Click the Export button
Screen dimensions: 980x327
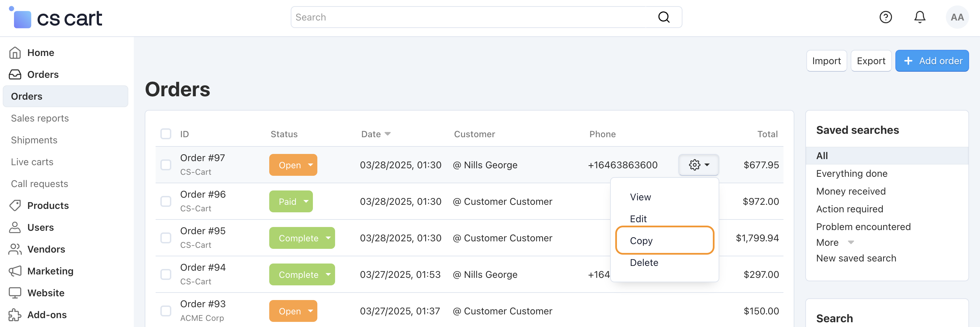click(871, 61)
